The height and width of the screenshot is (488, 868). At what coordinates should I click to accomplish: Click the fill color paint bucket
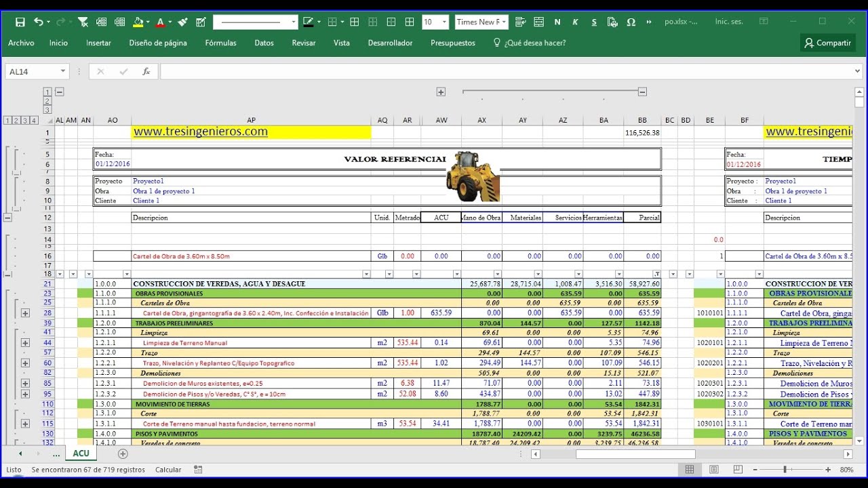pyautogui.click(x=138, y=22)
